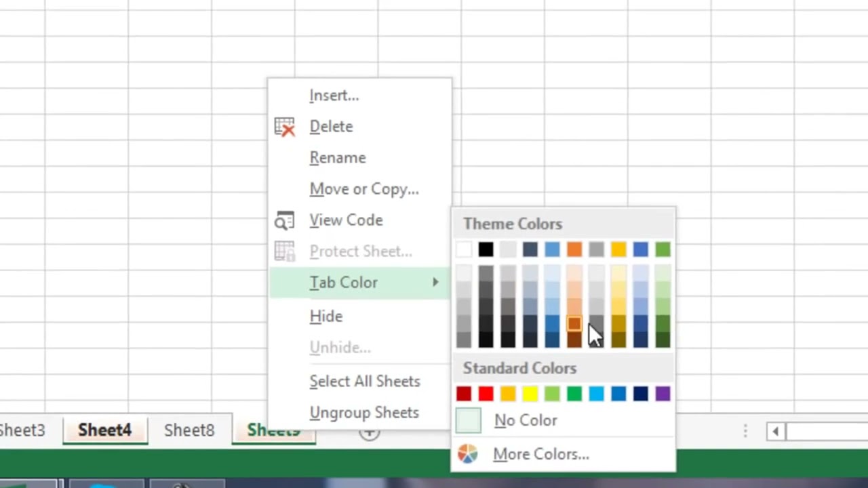868x488 pixels.
Task: Switch to the Sheet3 tab
Action: tap(22, 430)
